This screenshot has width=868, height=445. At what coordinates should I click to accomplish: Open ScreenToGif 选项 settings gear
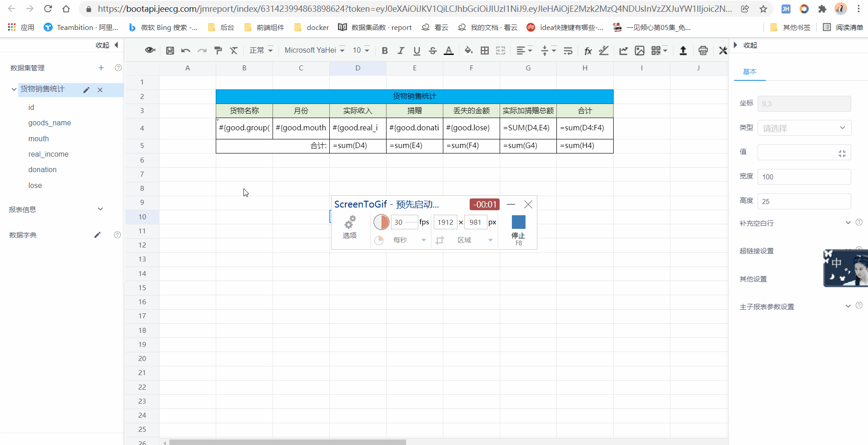(350, 227)
